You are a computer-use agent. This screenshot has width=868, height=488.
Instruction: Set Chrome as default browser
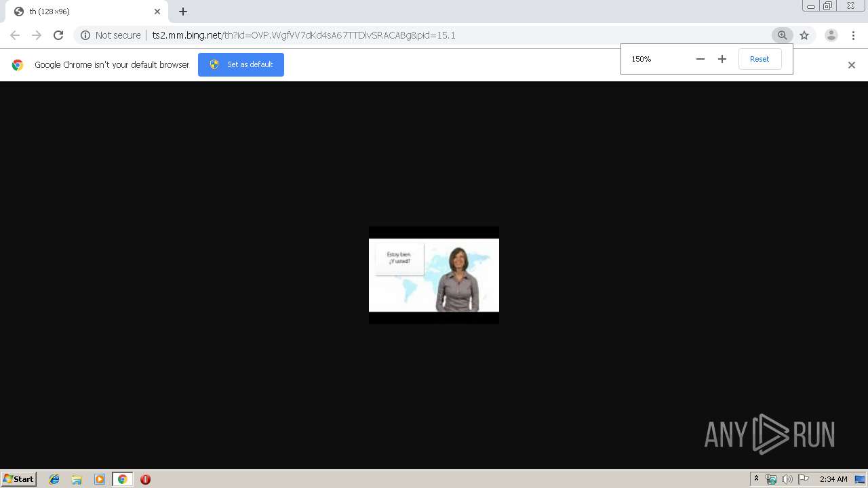click(x=241, y=64)
